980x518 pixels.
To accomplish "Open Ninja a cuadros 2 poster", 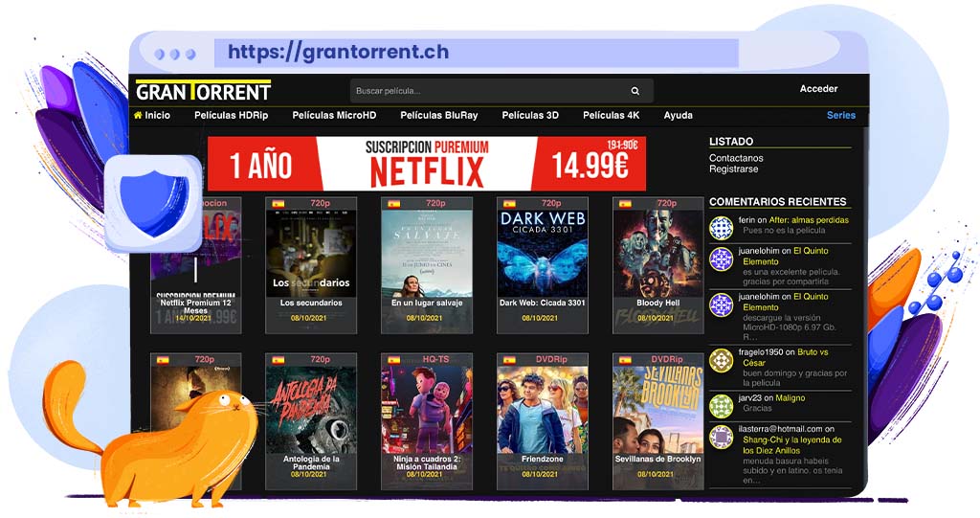I will pos(427,409).
